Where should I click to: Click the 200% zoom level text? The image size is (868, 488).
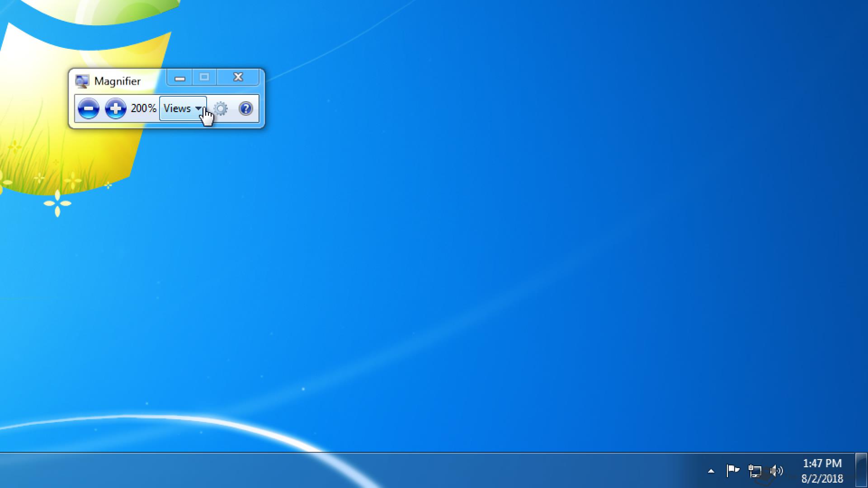143,108
